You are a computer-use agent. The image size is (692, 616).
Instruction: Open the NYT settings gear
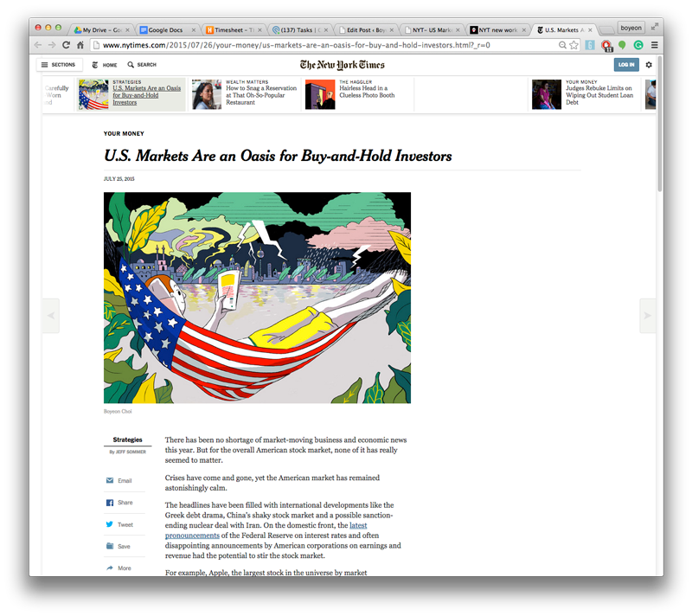649,65
